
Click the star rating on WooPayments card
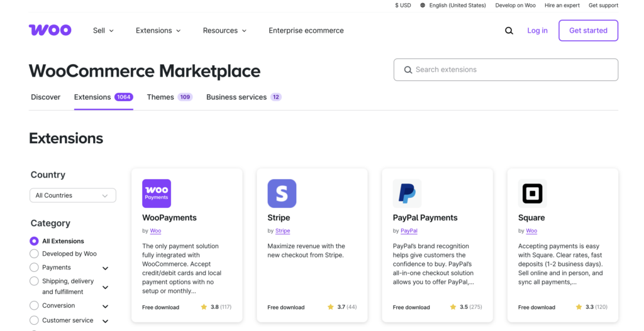[204, 307]
